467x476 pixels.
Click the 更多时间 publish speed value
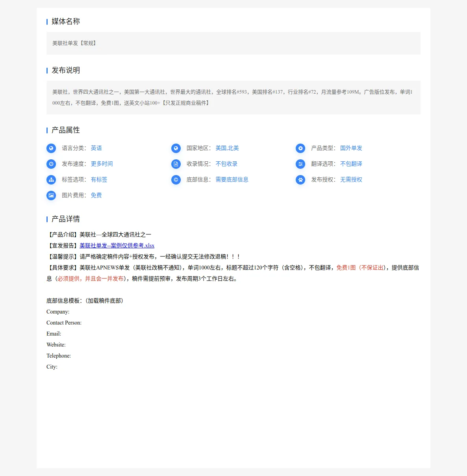102,164
